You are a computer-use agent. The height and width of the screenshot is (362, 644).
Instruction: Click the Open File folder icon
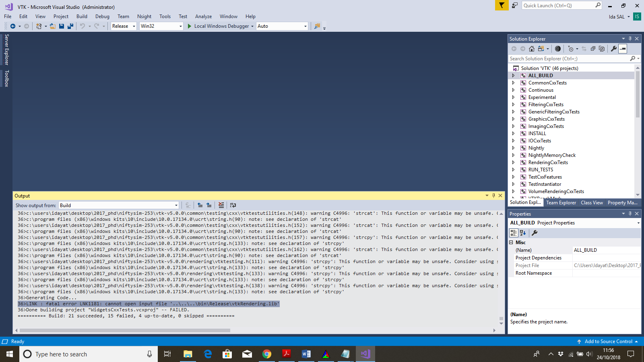click(52, 26)
